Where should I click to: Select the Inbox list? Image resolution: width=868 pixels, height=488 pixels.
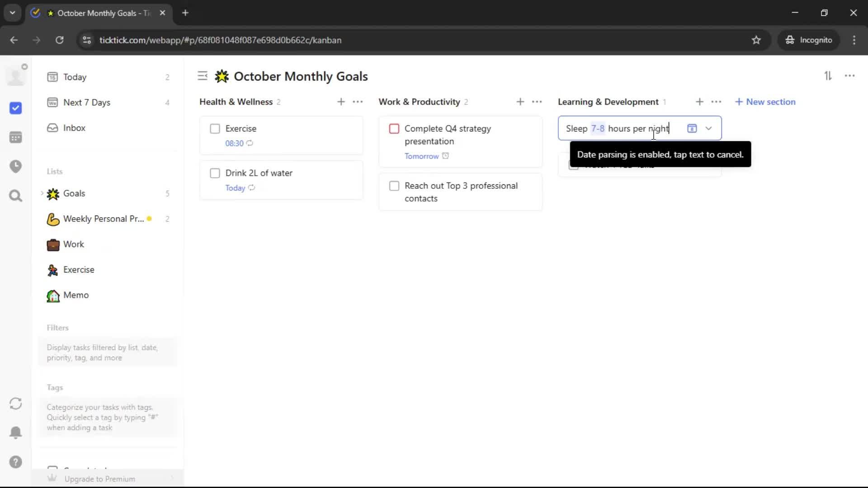[x=74, y=128]
